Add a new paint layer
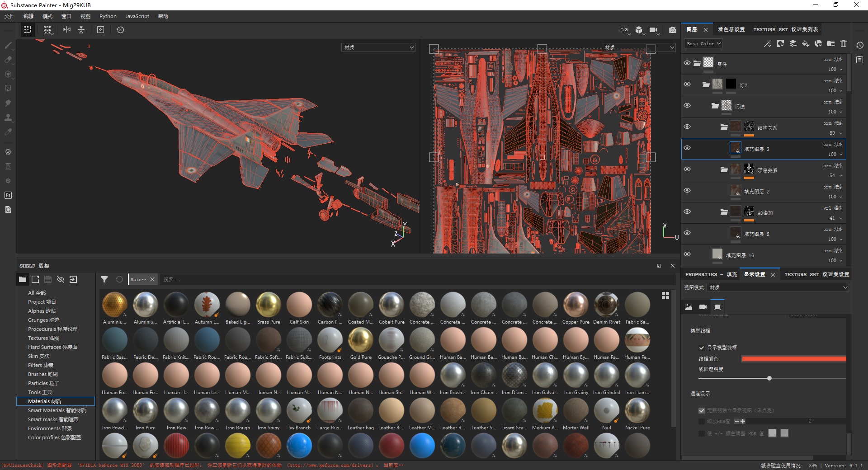The height and width of the screenshot is (470, 868). click(793, 43)
